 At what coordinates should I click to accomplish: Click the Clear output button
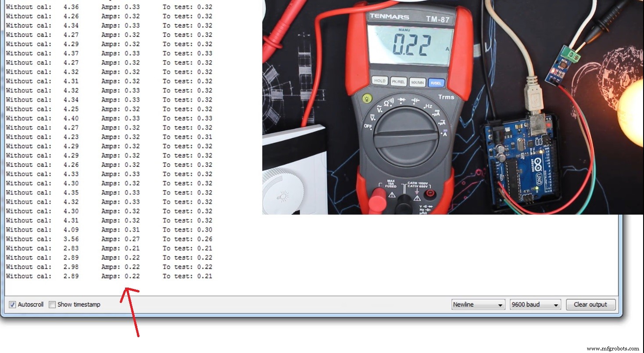(x=590, y=304)
